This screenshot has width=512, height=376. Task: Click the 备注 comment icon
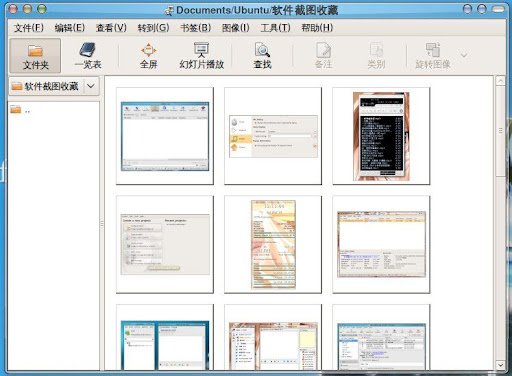pos(323,56)
